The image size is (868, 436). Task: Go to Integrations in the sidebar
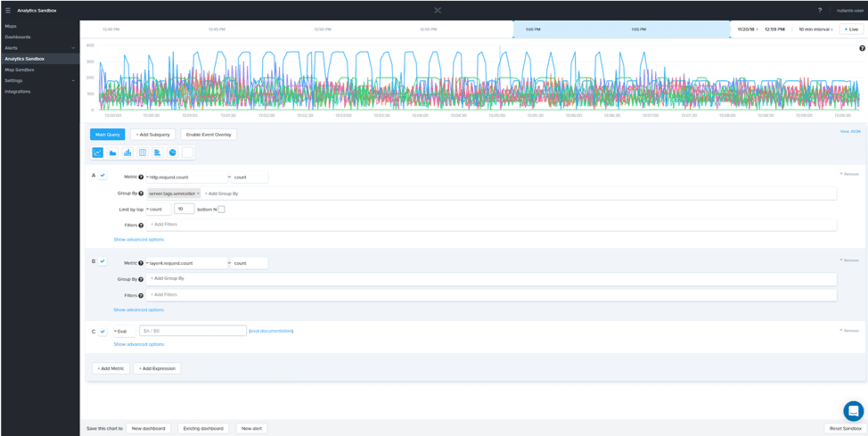pos(18,91)
